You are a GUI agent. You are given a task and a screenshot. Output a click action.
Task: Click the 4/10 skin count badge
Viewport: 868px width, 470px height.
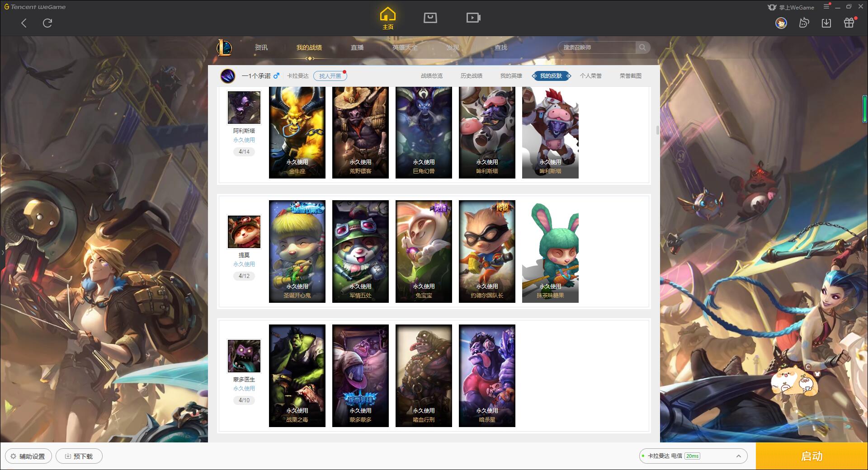tap(244, 400)
